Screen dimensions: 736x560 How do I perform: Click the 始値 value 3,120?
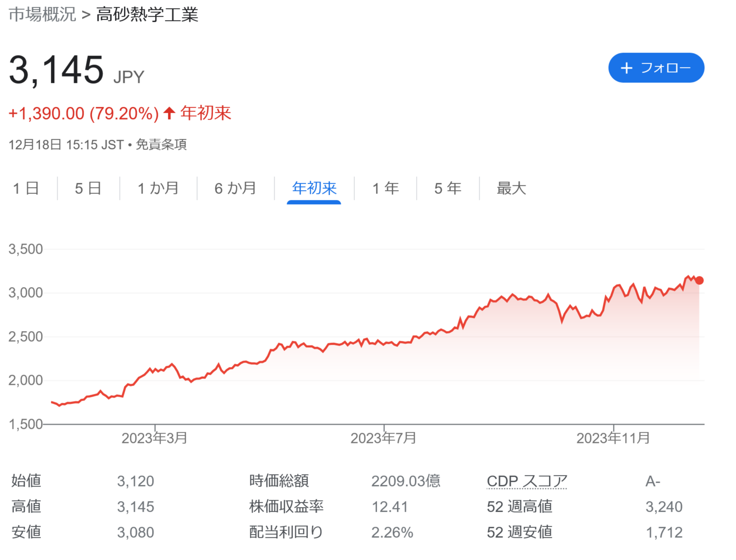click(135, 481)
